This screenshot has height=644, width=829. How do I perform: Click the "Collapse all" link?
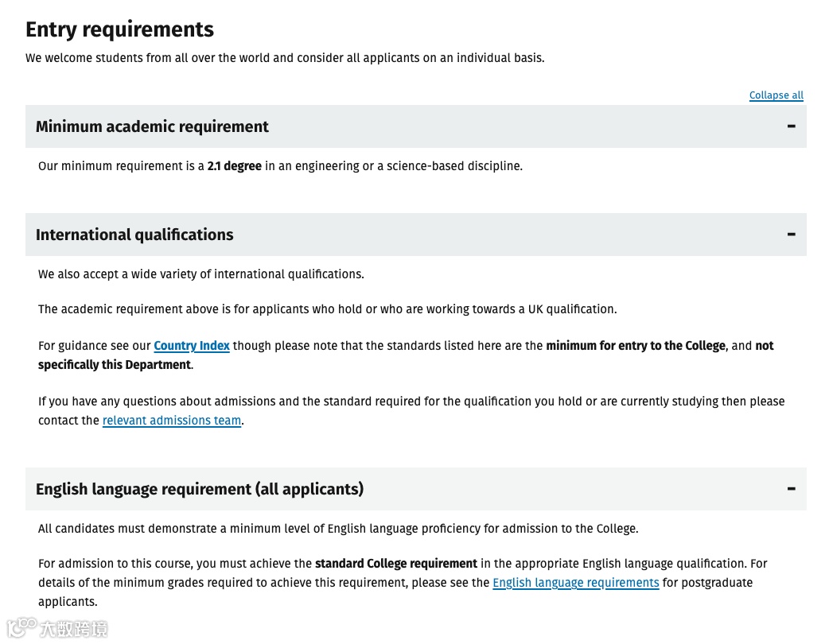(776, 95)
